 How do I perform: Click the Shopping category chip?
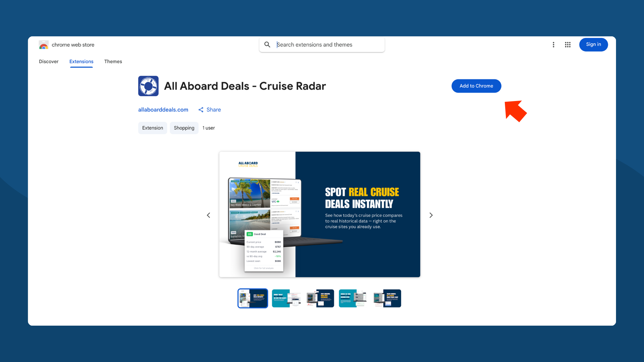coord(184,128)
